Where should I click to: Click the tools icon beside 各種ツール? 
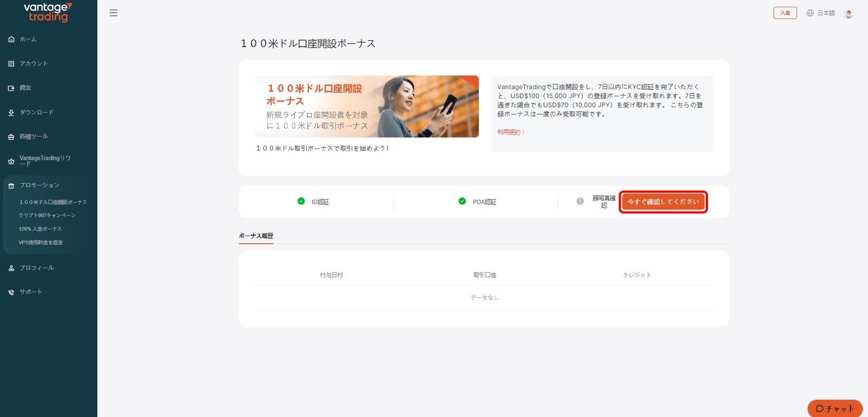tap(11, 137)
